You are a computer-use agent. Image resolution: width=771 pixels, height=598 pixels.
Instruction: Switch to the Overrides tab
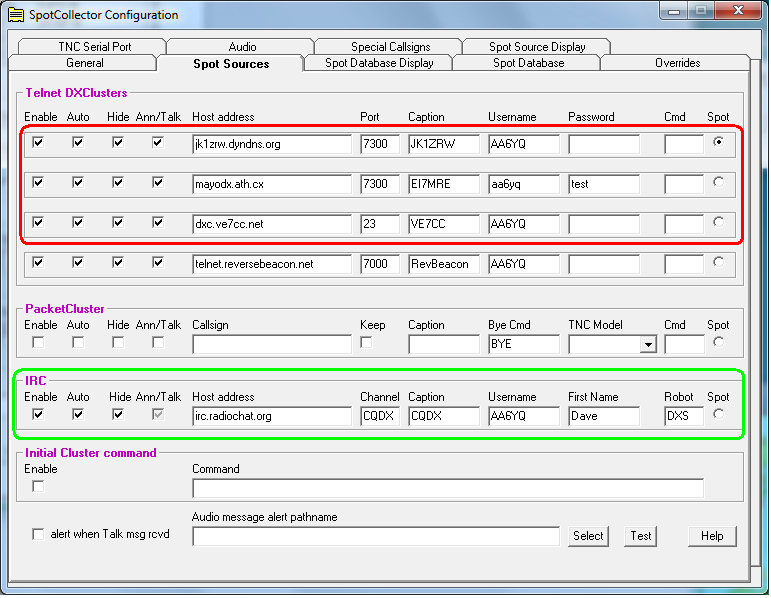pyautogui.click(x=677, y=63)
